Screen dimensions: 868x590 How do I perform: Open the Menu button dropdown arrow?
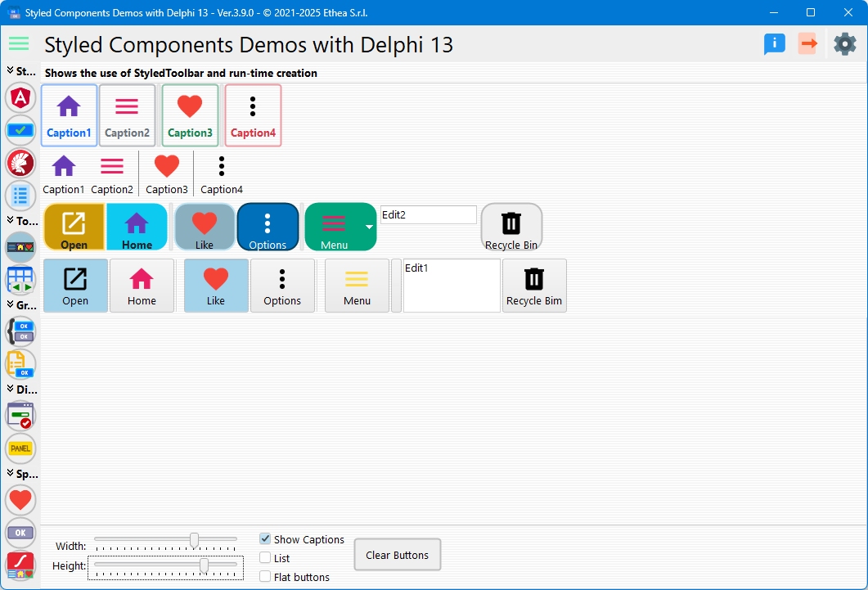point(368,227)
